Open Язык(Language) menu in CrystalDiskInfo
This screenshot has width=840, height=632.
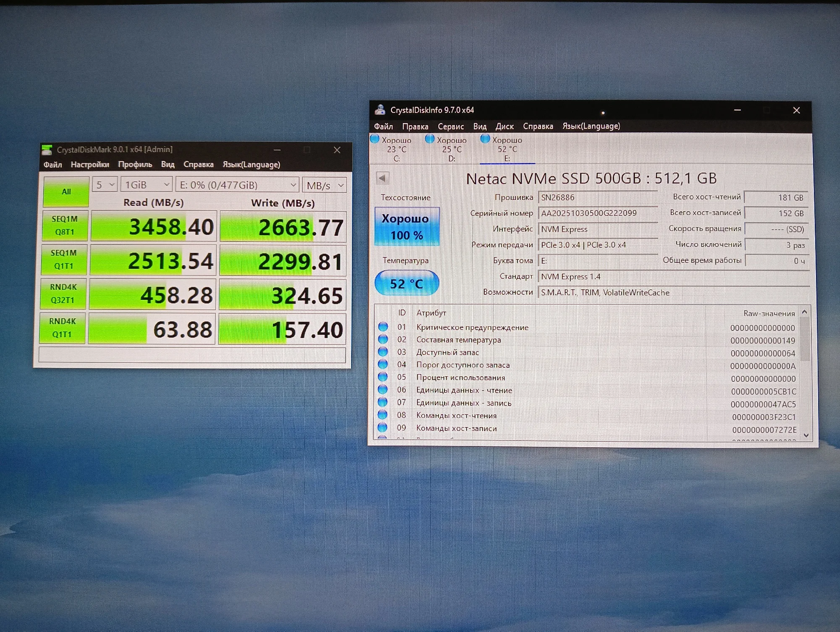[591, 126]
